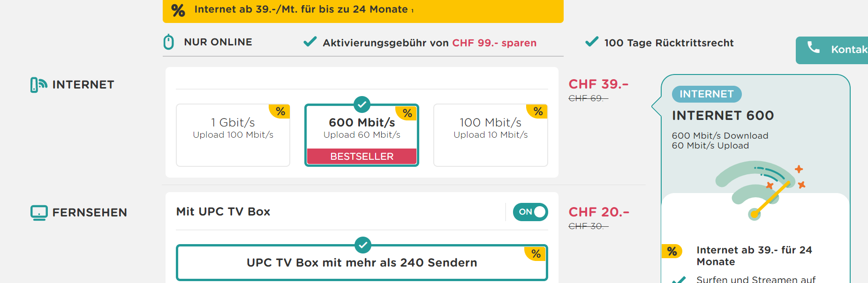Image resolution: width=868 pixels, height=283 pixels.
Task: Click the phone icon on Kontakt button
Action: (x=813, y=47)
